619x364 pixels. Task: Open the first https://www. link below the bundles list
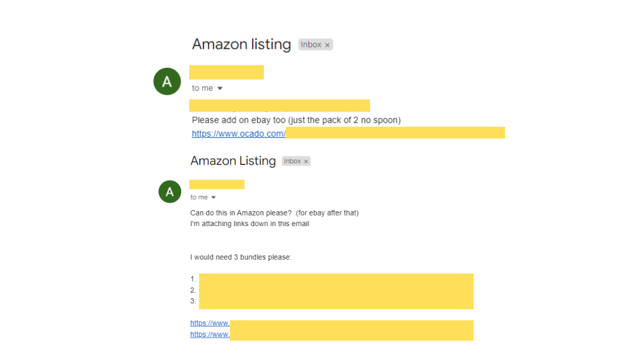coord(210,323)
